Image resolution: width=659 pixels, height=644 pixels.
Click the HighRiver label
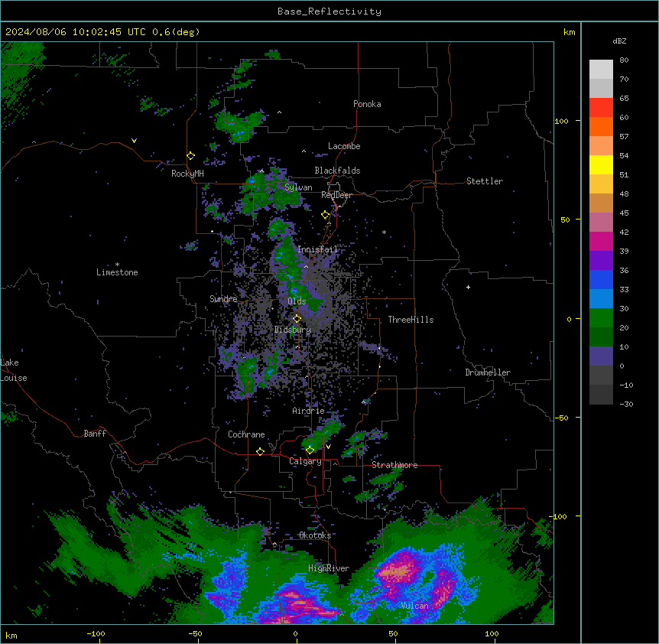(329, 568)
